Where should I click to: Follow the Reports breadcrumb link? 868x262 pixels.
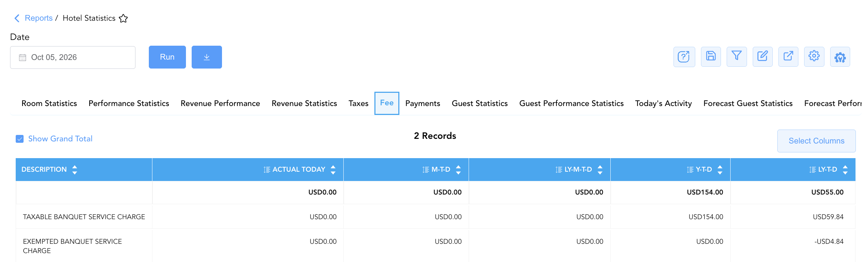[39, 18]
